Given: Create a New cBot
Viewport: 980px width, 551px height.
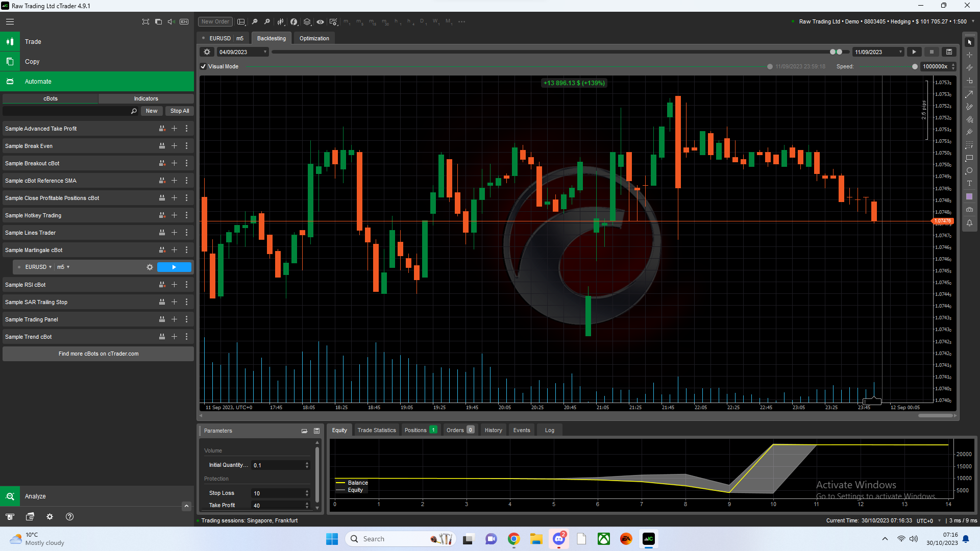Looking at the screenshot, I should [x=152, y=111].
